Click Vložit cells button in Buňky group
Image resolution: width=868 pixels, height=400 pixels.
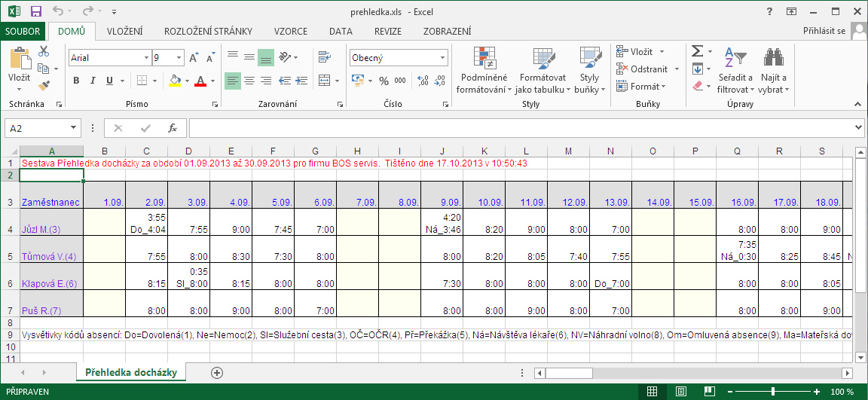pyautogui.click(x=634, y=52)
